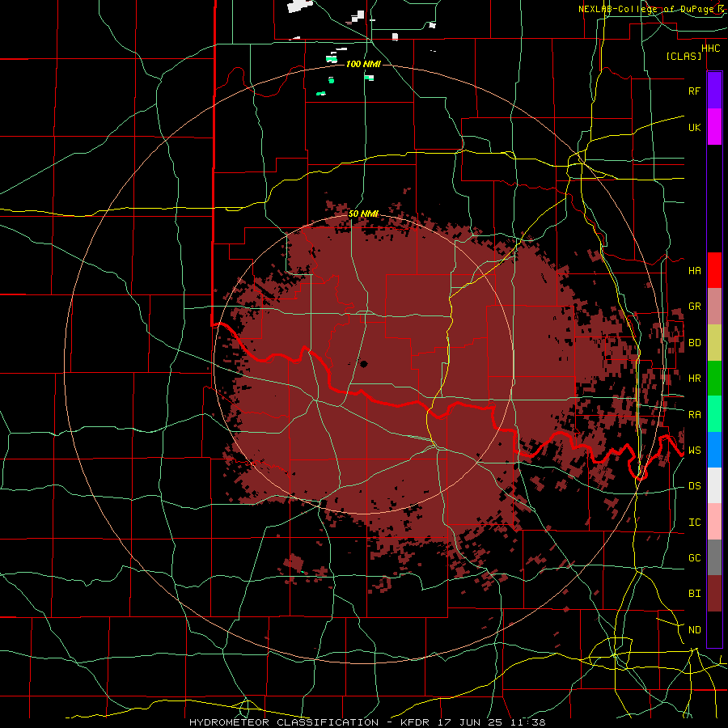Click the IC legend label
Viewport: 728px width, 728px height.
694,523
